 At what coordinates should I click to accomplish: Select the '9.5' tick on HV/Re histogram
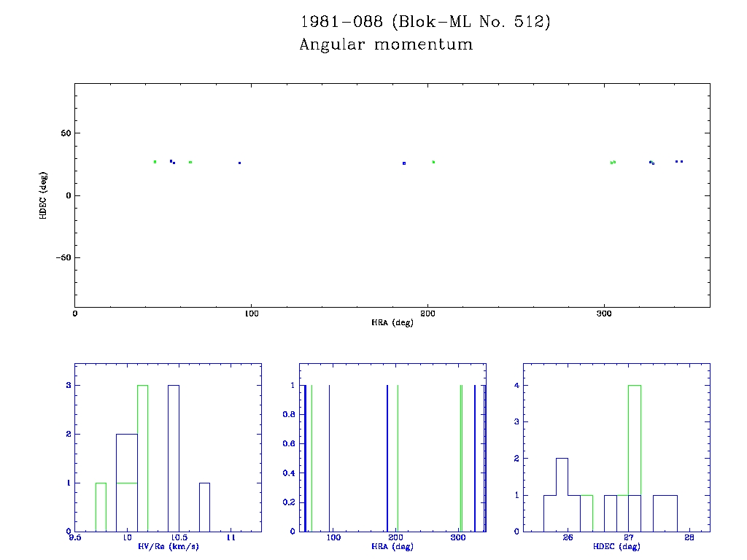[x=74, y=537]
